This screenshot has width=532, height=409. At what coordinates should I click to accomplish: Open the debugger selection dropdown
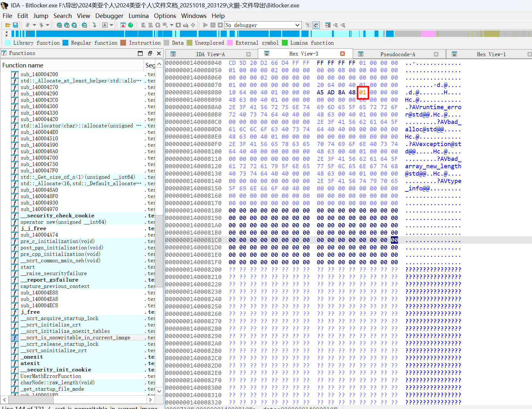[x=297, y=25]
